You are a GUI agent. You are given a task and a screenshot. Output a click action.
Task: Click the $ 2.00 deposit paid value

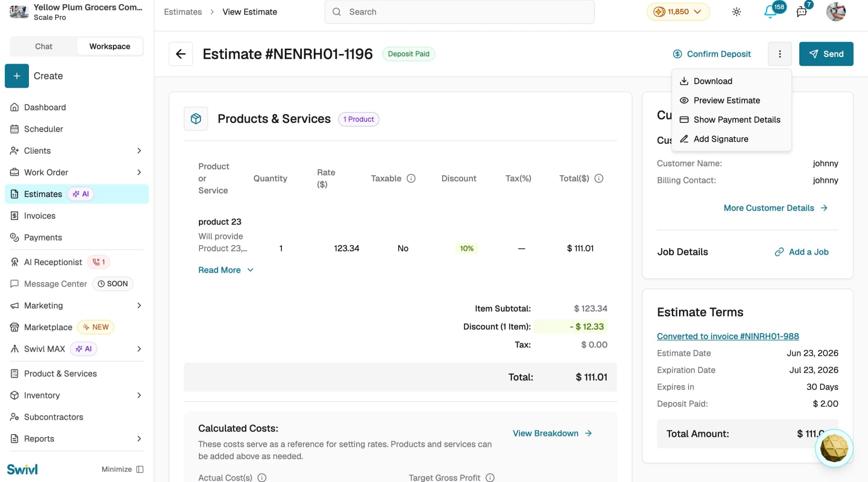[x=826, y=404]
